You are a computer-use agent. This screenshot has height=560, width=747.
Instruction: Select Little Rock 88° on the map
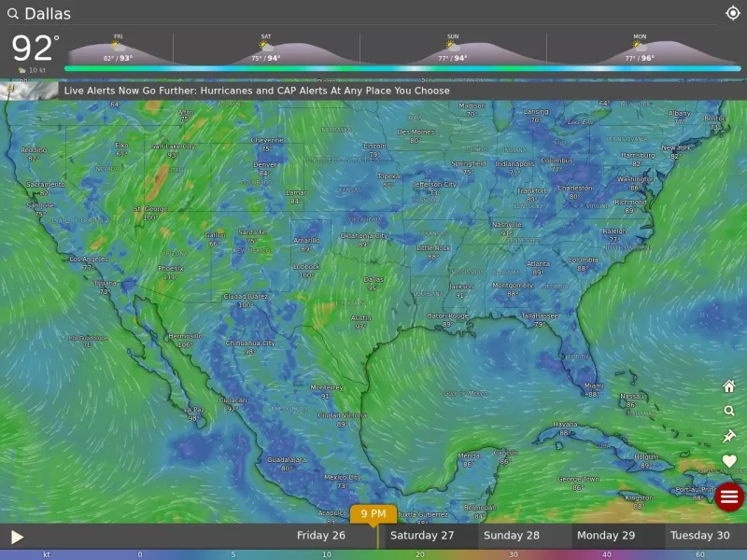coord(433,252)
